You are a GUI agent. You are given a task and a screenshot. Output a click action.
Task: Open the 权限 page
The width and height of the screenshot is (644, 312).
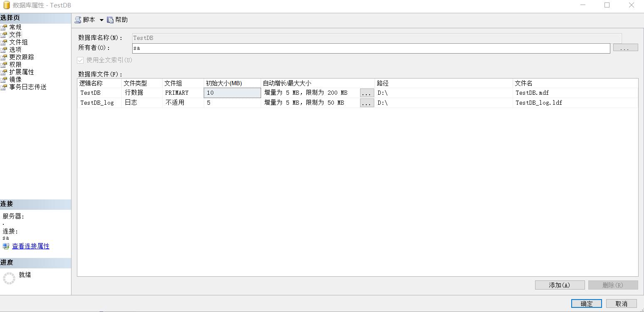click(15, 64)
